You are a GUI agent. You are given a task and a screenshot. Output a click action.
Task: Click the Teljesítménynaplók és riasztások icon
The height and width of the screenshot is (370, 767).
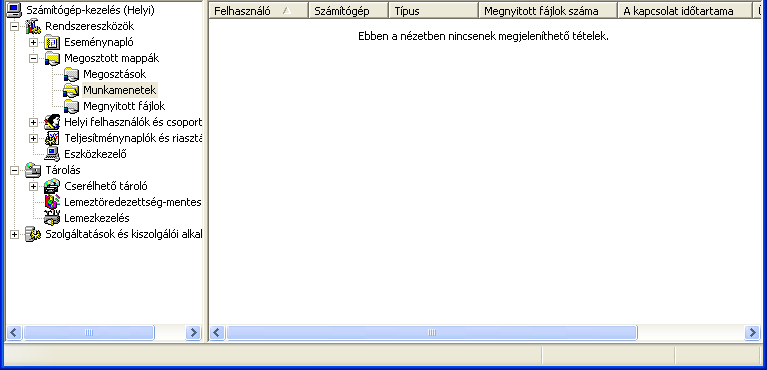(52, 138)
